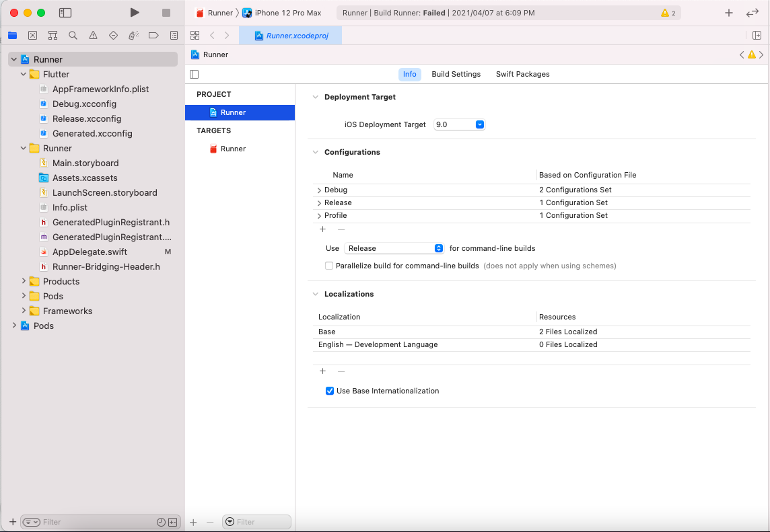Collapse the Configurations section
The width and height of the screenshot is (770, 532).
315,152
